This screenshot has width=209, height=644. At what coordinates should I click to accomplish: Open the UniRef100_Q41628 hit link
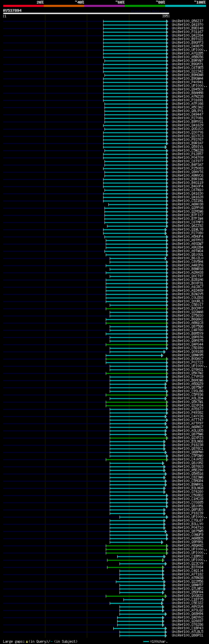pos(187,197)
